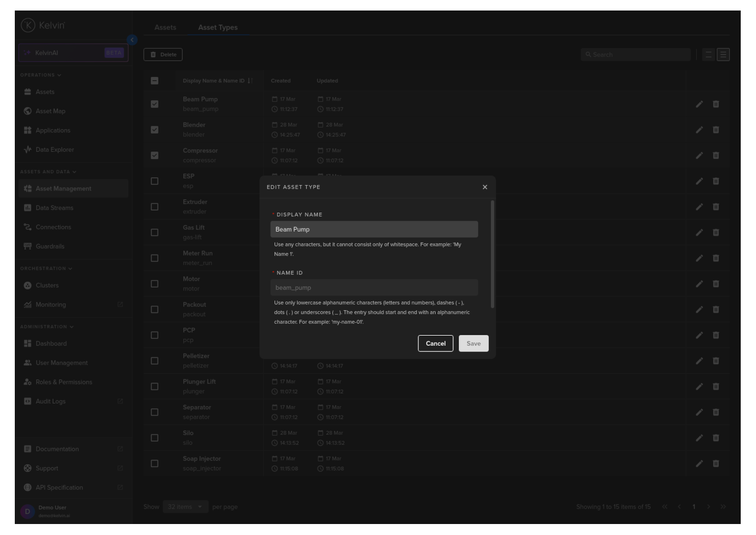Collapse sidebar with the chevron button
The image size is (756, 535).
tap(132, 40)
